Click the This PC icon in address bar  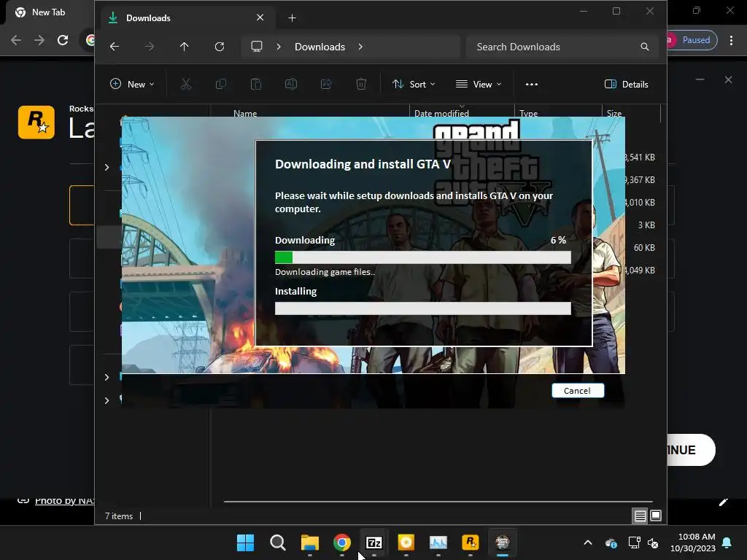257,46
